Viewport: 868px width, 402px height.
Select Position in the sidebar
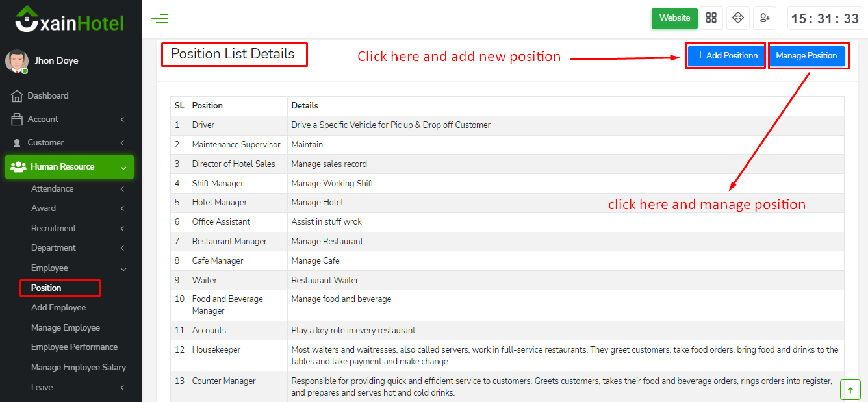(47, 288)
